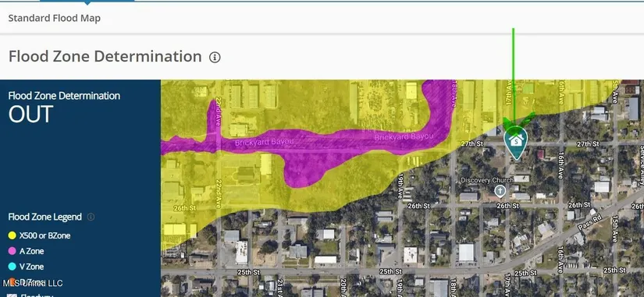Click the Discovery Church map label
This screenshot has height=297, width=644.
click(x=486, y=180)
